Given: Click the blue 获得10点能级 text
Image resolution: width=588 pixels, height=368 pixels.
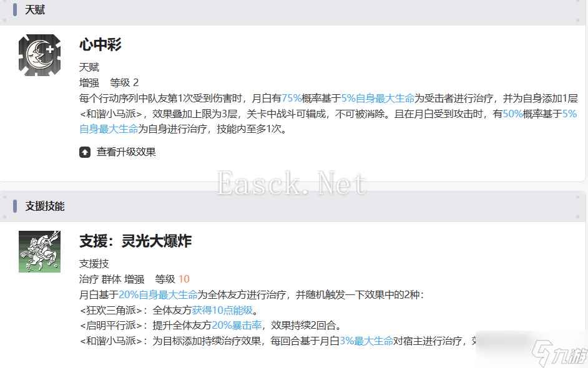Looking at the screenshot, I should (x=222, y=310).
